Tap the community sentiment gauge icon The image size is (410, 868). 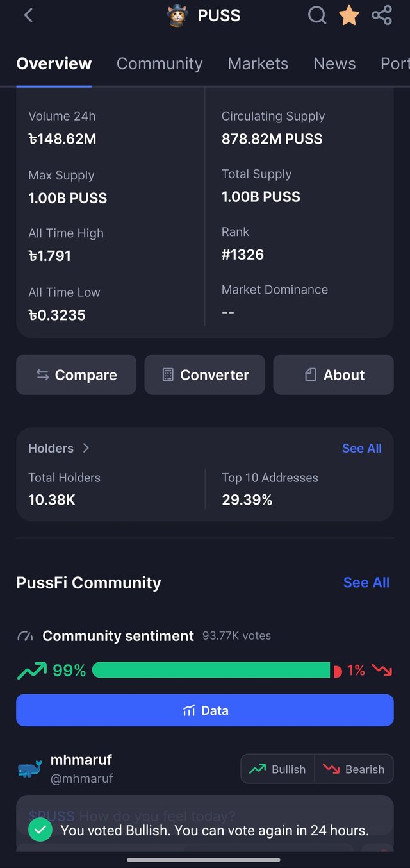pyautogui.click(x=25, y=637)
